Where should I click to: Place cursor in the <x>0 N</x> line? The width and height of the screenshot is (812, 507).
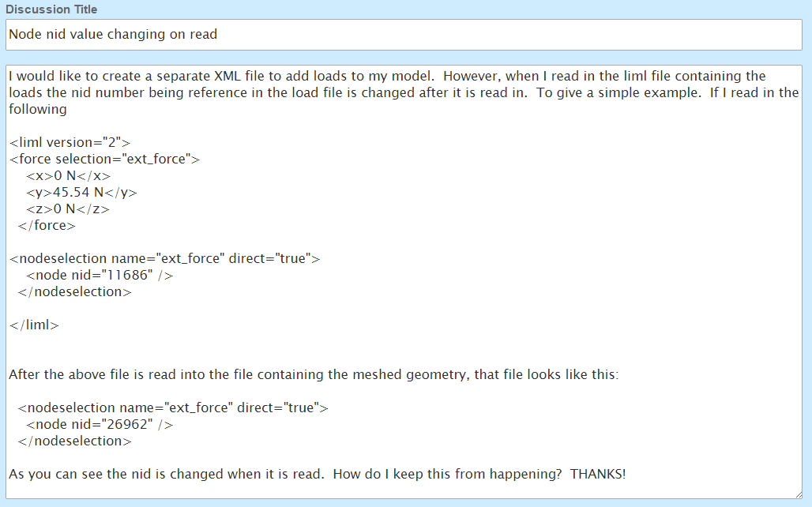(x=69, y=175)
